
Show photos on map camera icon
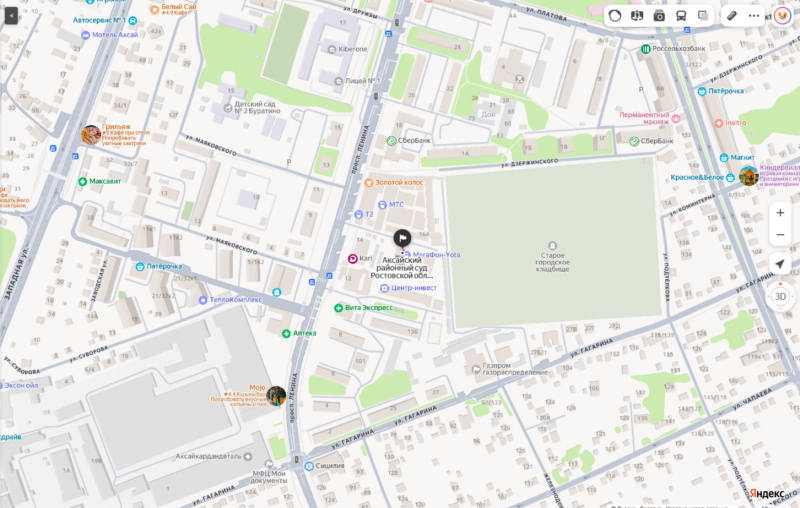coord(659,16)
